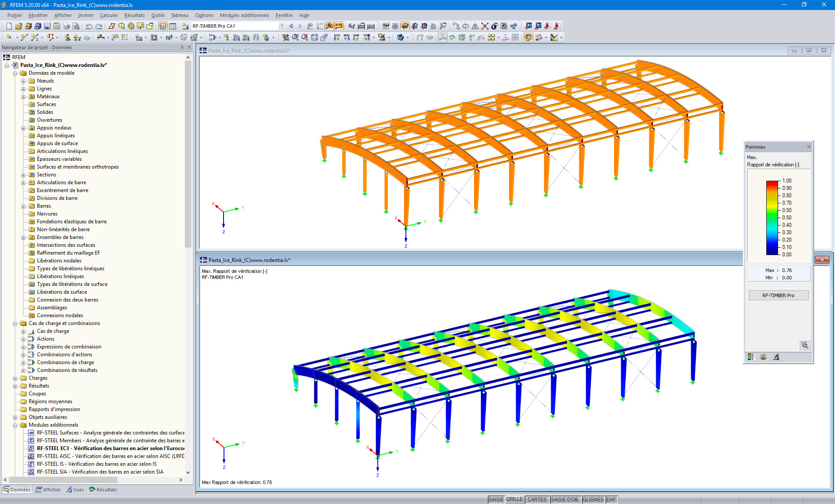This screenshot has width=835, height=504.
Task: Toggle DXF mode in the status bar
Action: [611, 499]
